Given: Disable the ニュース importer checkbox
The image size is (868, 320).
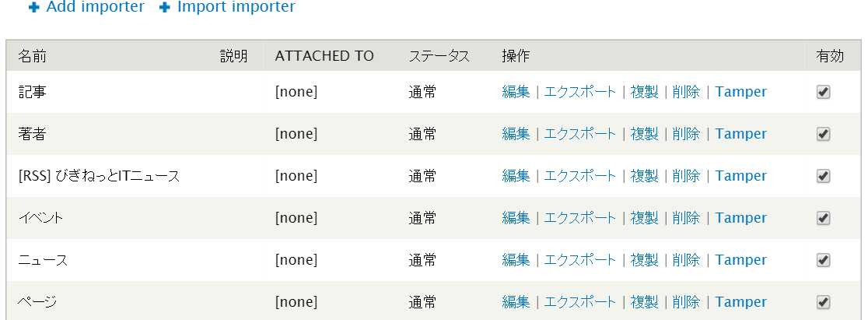Looking at the screenshot, I should point(824,260).
